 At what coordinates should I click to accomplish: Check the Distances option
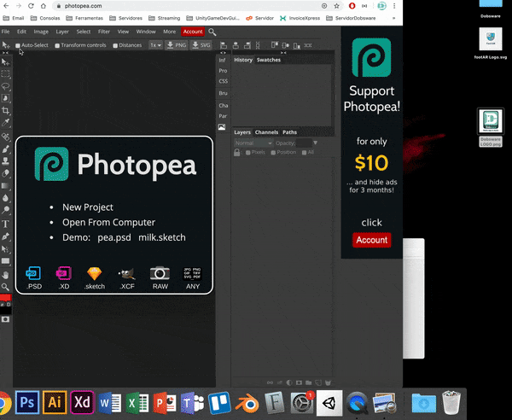115,45
